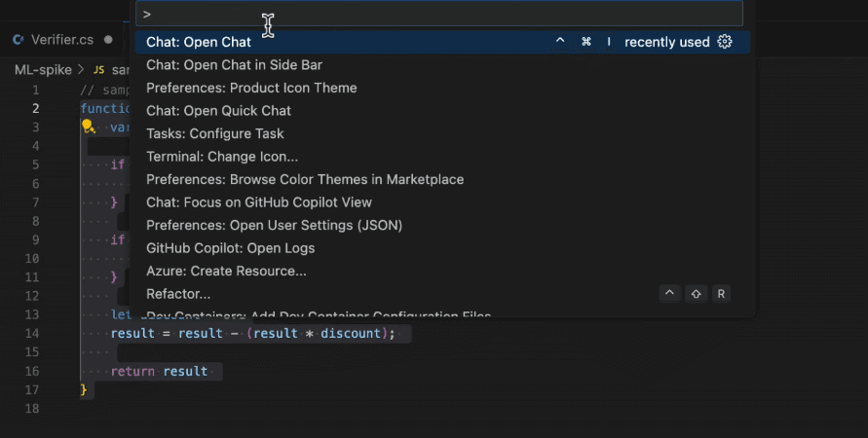Click the 'recently used' label
This screenshot has height=438, width=868.
click(667, 42)
